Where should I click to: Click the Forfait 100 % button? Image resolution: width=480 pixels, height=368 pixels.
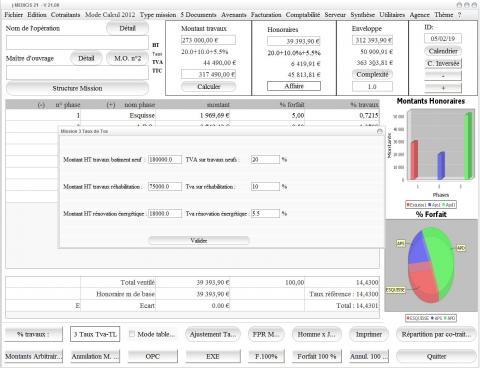point(316,356)
